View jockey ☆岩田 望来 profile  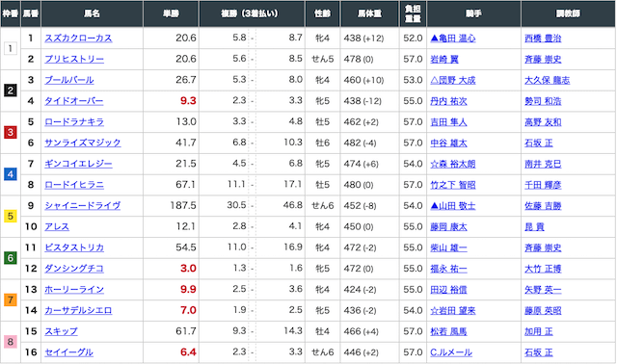coord(453,310)
